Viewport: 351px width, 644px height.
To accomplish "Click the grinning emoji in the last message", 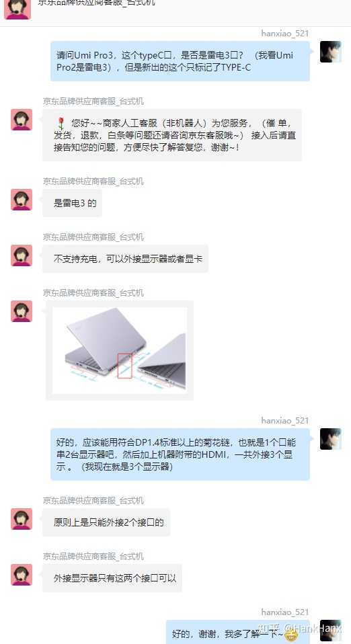I will [291, 636].
